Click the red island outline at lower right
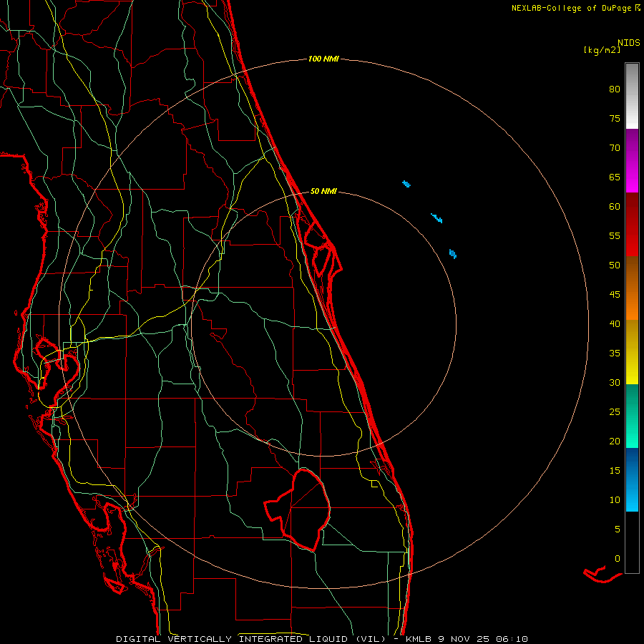 pyautogui.click(x=602, y=575)
